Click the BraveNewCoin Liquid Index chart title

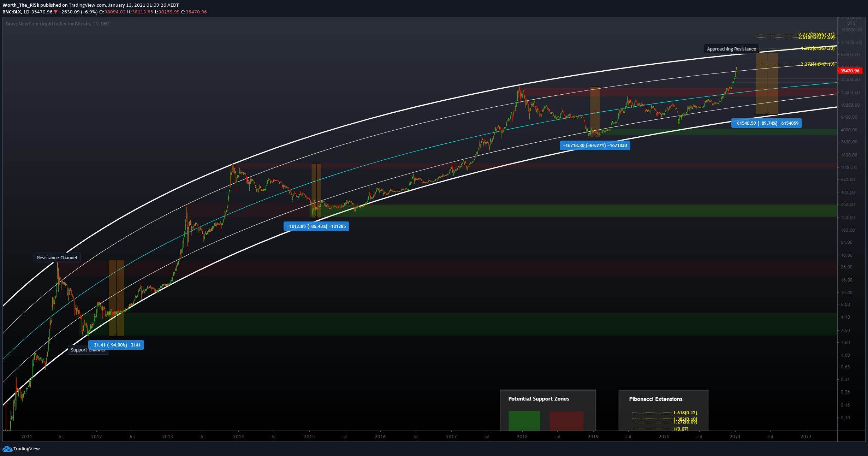58,24
